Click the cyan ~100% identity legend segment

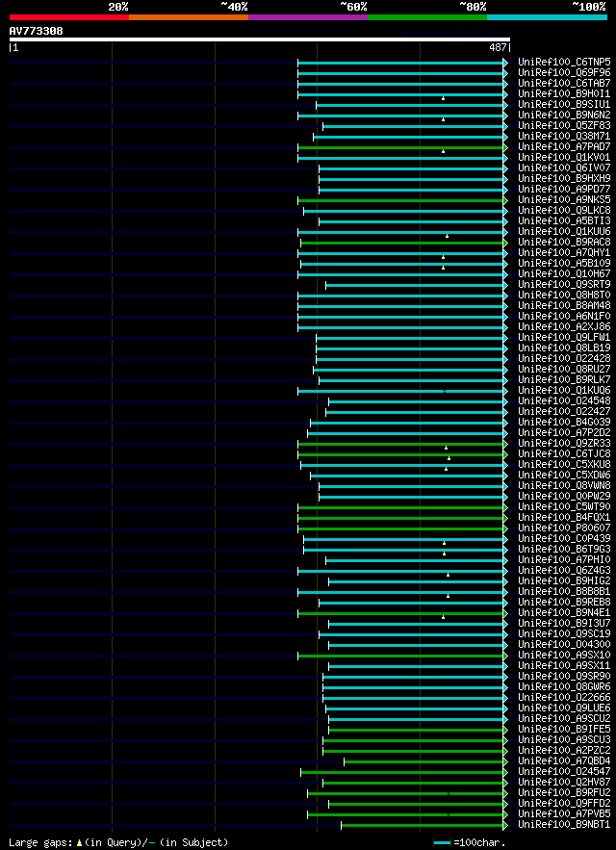point(547,17)
